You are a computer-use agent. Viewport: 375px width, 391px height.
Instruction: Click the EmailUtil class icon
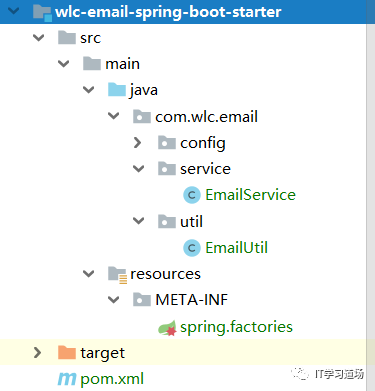click(192, 248)
